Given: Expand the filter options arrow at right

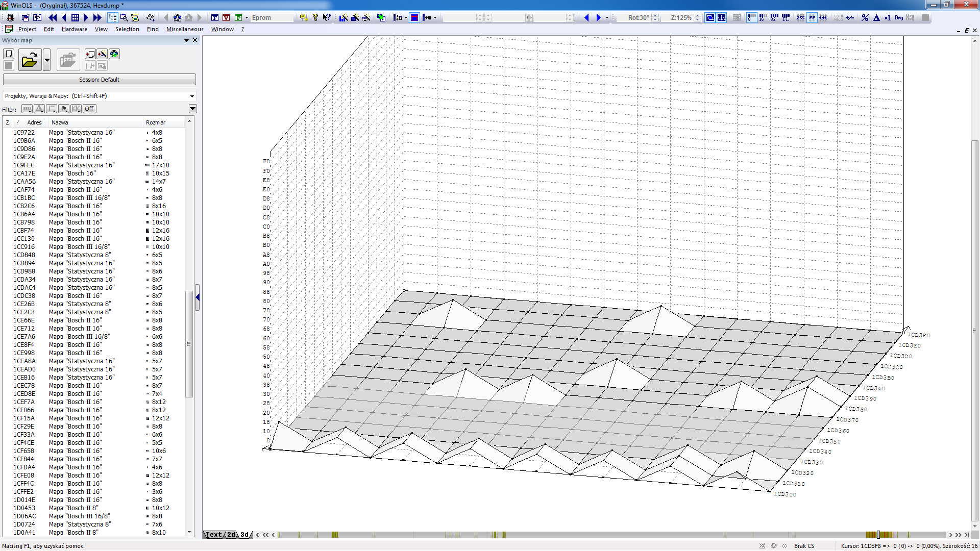Looking at the screenshot, I should pyautogui.click(x=193, y=109).
